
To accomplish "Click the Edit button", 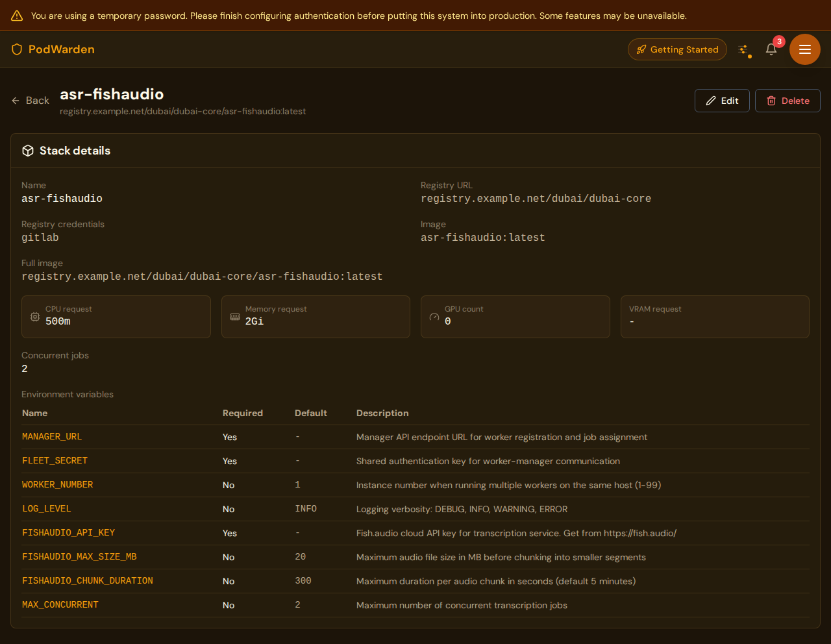I will click(x=722, y=101).
